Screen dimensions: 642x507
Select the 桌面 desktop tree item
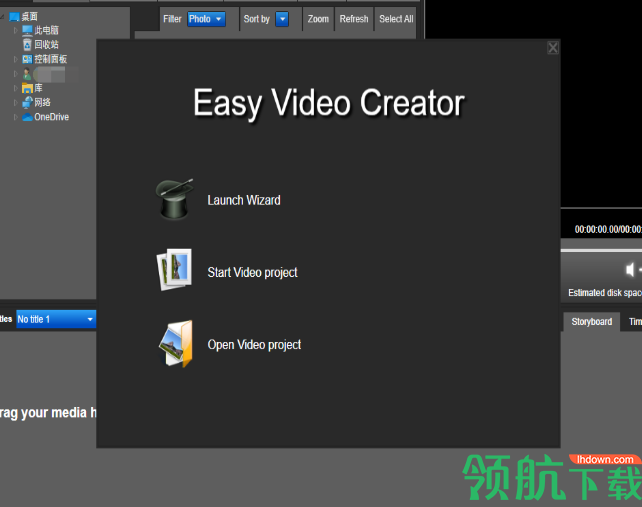29,16
